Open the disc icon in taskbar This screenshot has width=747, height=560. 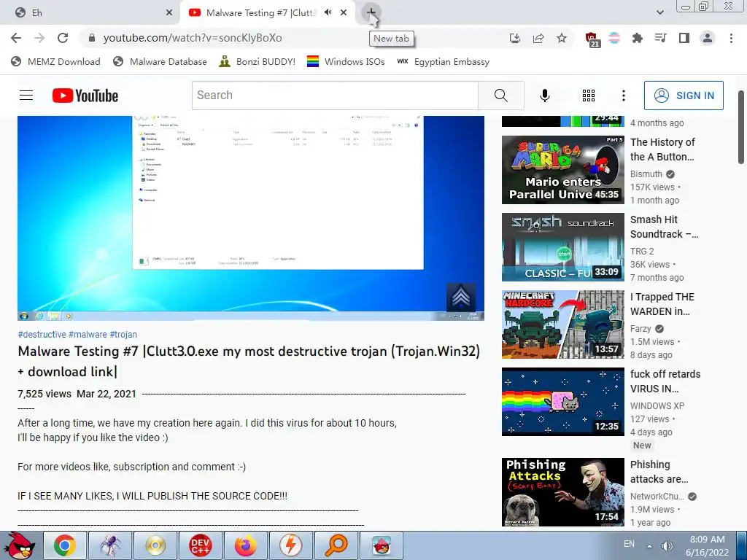(155, 545)
